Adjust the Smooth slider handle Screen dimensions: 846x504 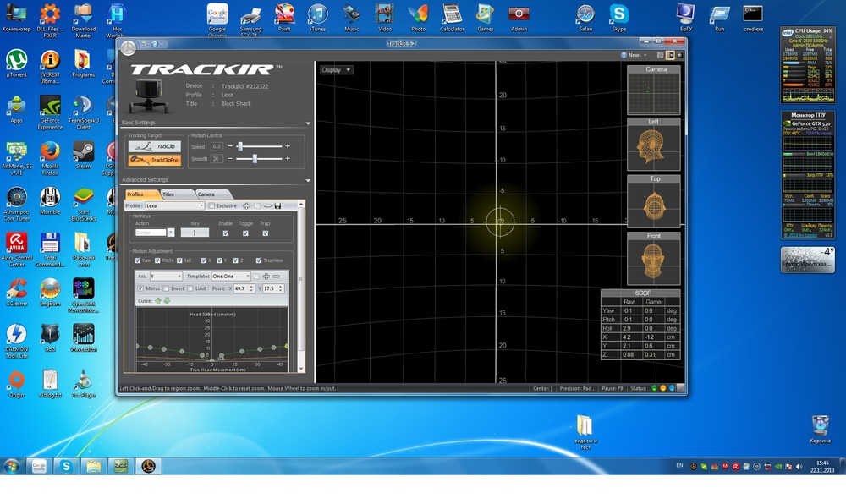[x=255, y=158]
